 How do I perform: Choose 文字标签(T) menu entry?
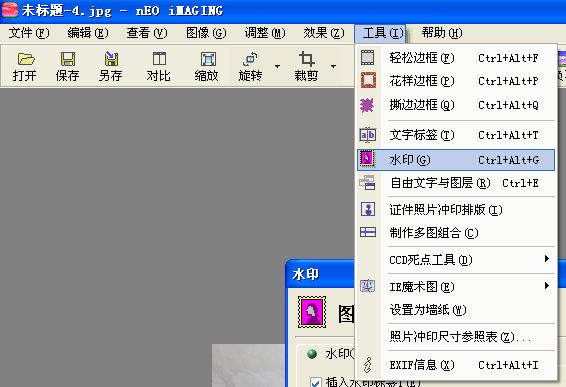[x=456, y=135]
